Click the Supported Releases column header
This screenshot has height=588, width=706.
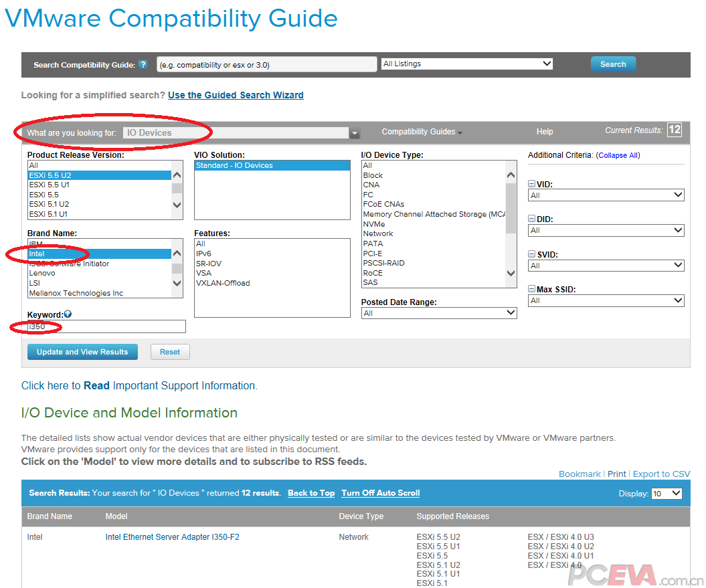[x=452, y=516]
